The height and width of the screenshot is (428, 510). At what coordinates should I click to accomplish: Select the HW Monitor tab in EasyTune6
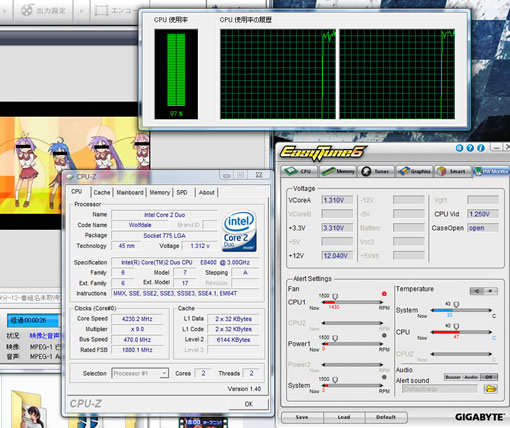[x=491, y=171]
